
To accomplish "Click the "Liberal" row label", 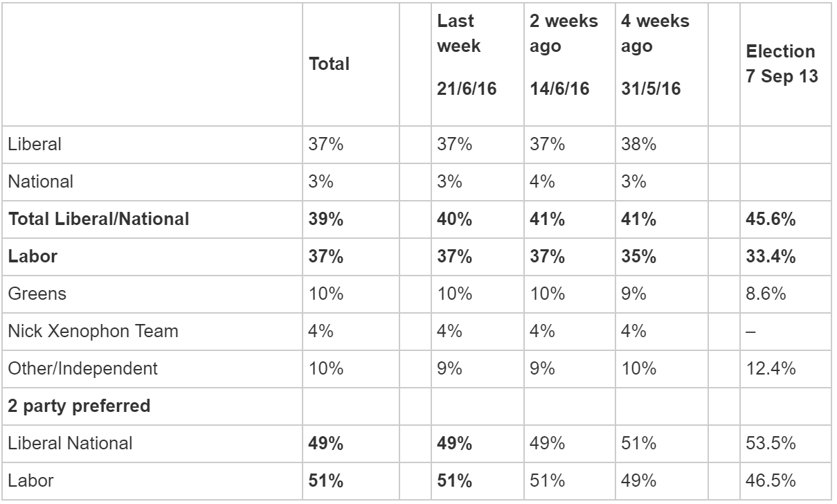I will click(35, 145).
